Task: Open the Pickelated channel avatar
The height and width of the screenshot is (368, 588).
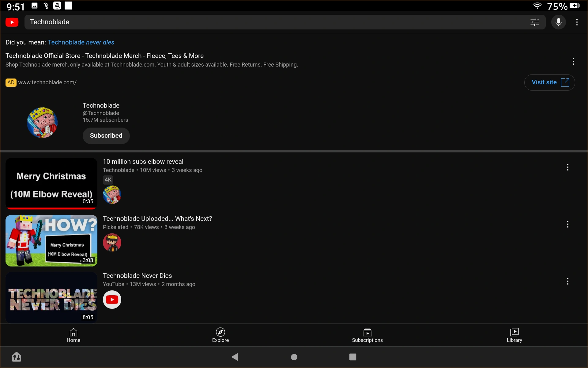Action: [112, 243]
